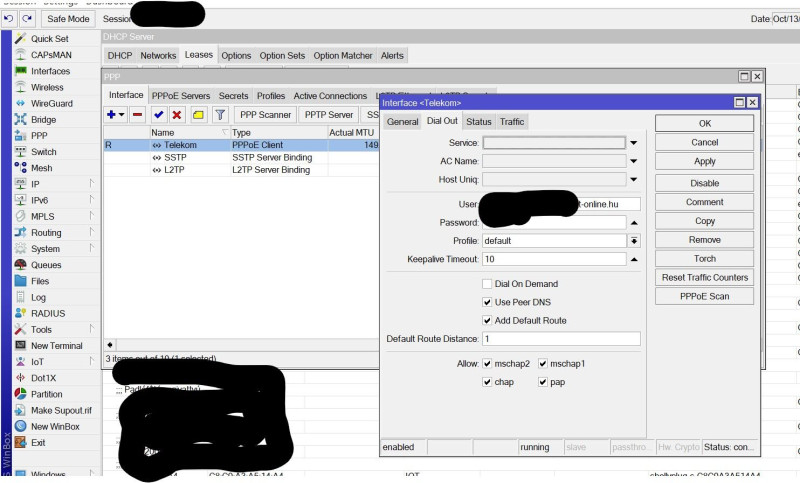Open the Queues menu
Image resolution: width=800 pixels, height=483 pixels.
(x=46, y=265)
